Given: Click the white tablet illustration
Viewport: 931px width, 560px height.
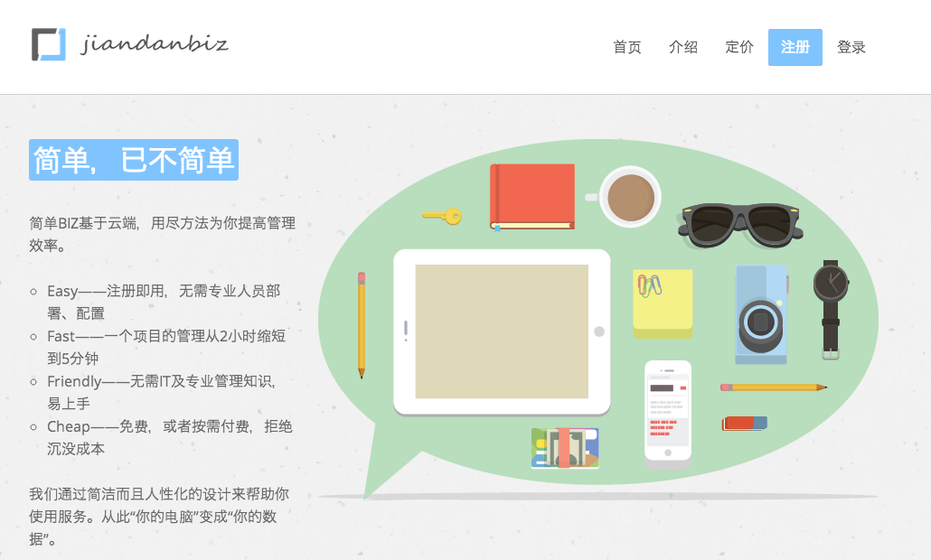Looking at the screenshot, I should pyautogui.click(x=502, y=332).
